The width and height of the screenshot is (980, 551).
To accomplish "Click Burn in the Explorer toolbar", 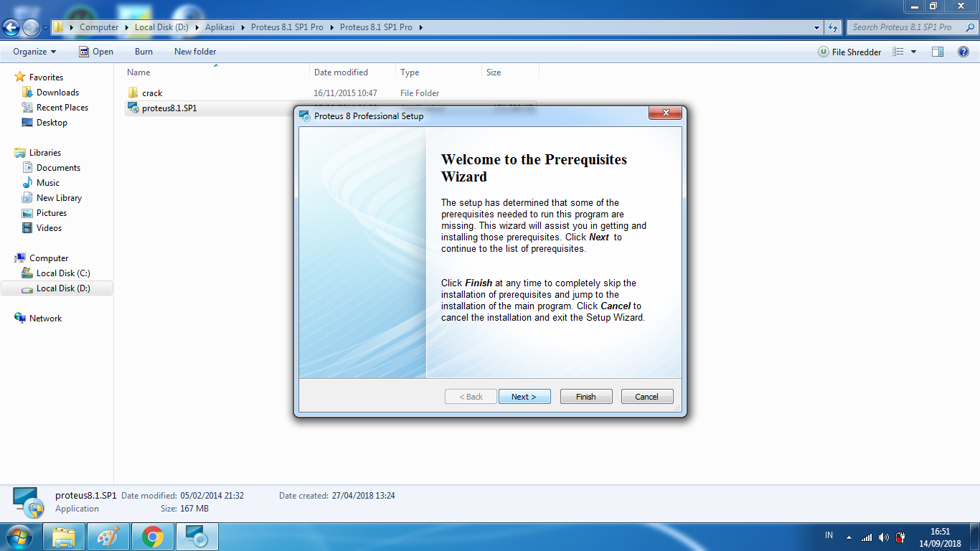I will 143,52.
